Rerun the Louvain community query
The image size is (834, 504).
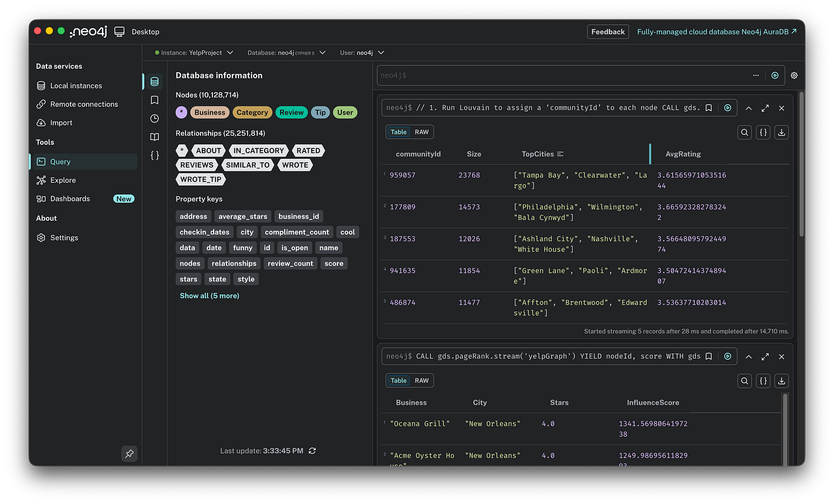tap(727, 108)
